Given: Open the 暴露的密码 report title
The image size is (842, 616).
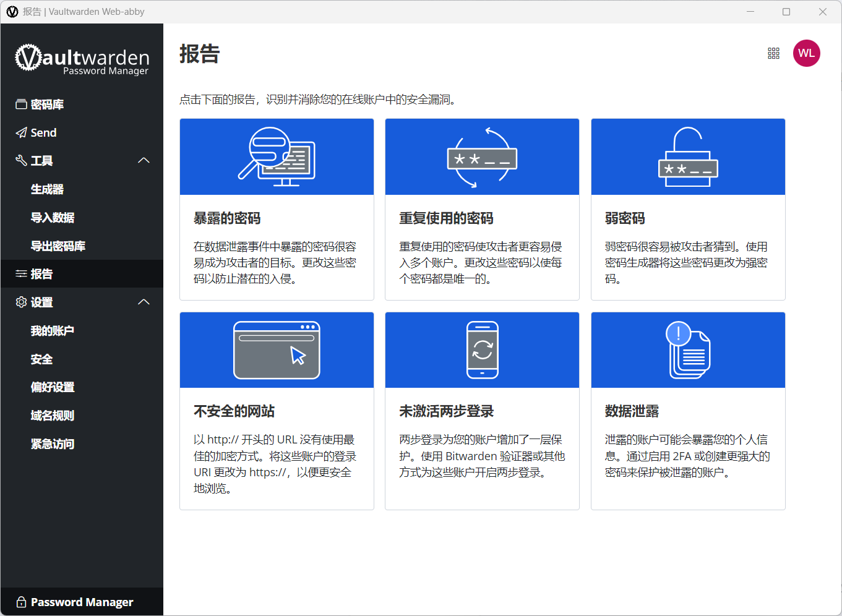Looking at the screenshot, I should click(x=227, y=218).
